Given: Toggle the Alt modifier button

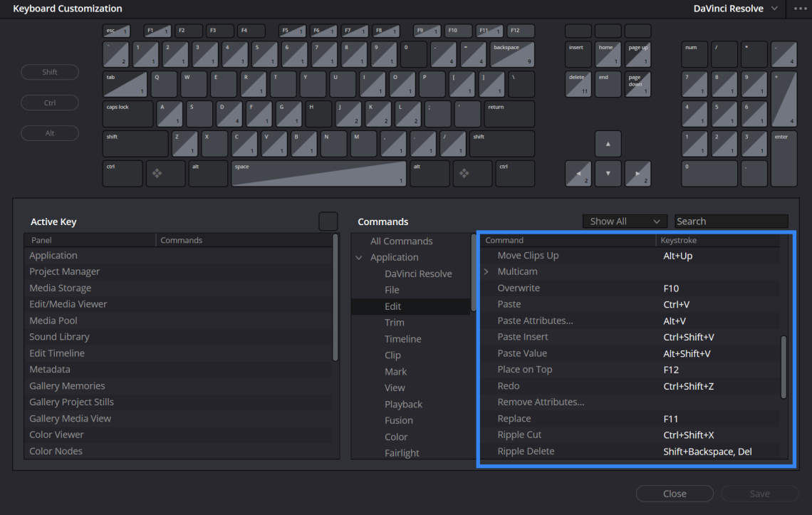Looking at the screenshot, I should click(x=50, y=133).
